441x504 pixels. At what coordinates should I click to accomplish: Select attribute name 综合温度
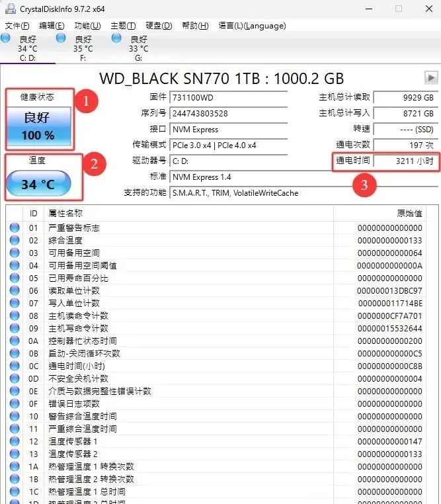[65, 241]
